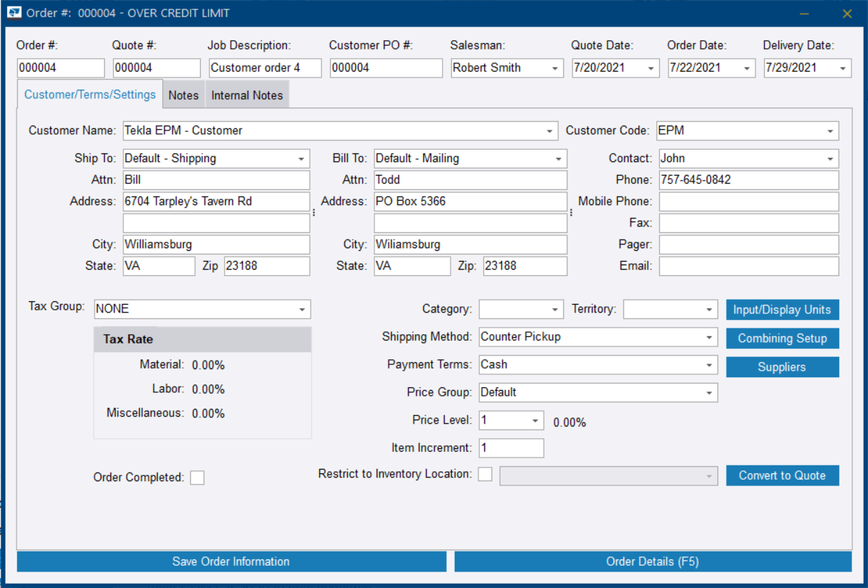Screen dimensions: 868x588
Task: Check the Order Completed checkbox
Action: (x=197, y=478)
